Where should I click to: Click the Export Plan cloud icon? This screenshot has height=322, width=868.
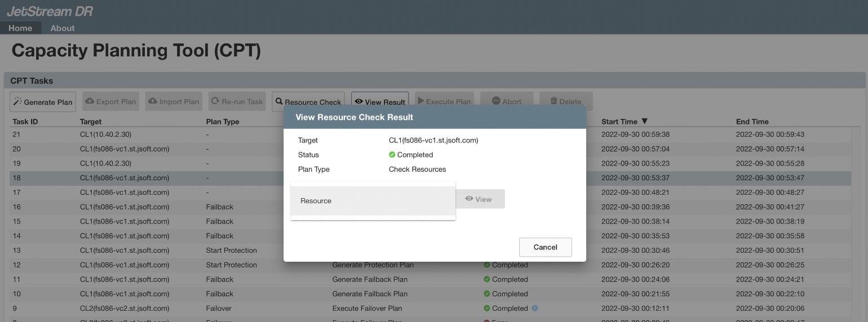point(90,101)
